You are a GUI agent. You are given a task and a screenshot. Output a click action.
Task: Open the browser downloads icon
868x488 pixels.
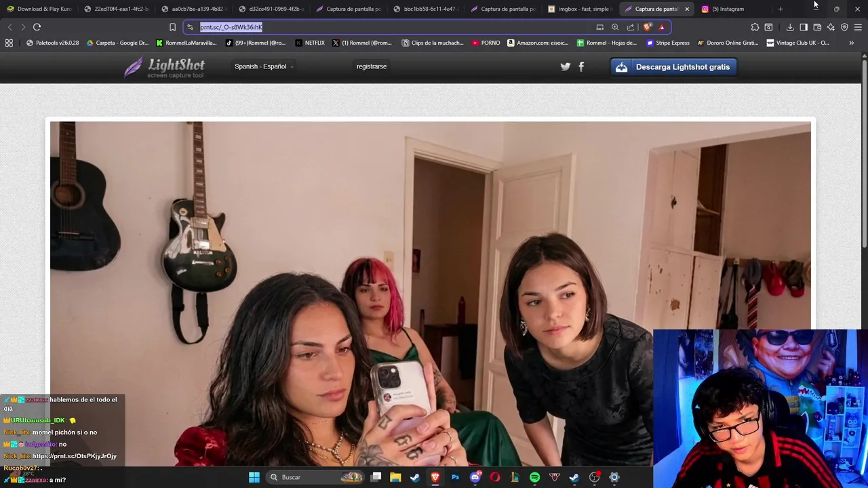tap(790, 27)
